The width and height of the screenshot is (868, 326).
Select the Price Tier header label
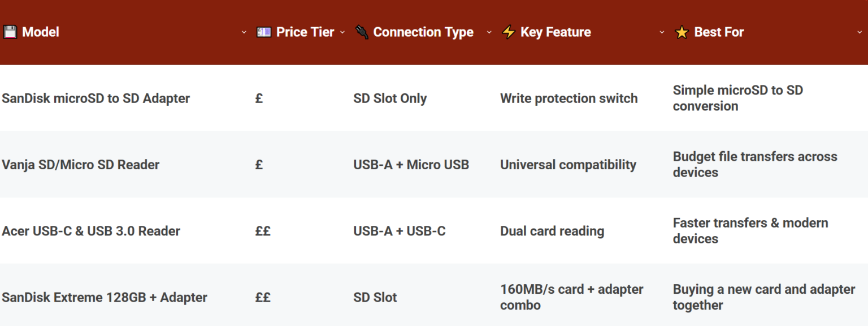coord(305,32)
